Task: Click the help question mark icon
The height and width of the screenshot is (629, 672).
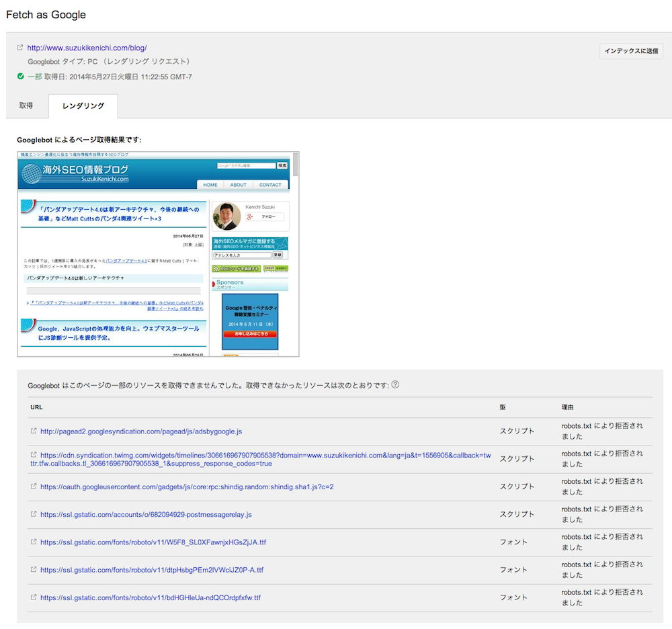Action: click(395, 384)
